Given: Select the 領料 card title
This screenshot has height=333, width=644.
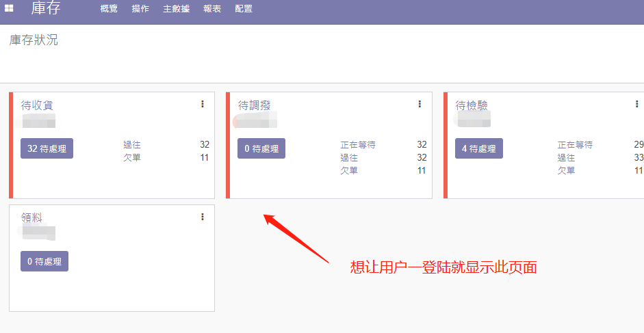Looking at the screenshot, I should pyautogui.click(x=31, y=217).
